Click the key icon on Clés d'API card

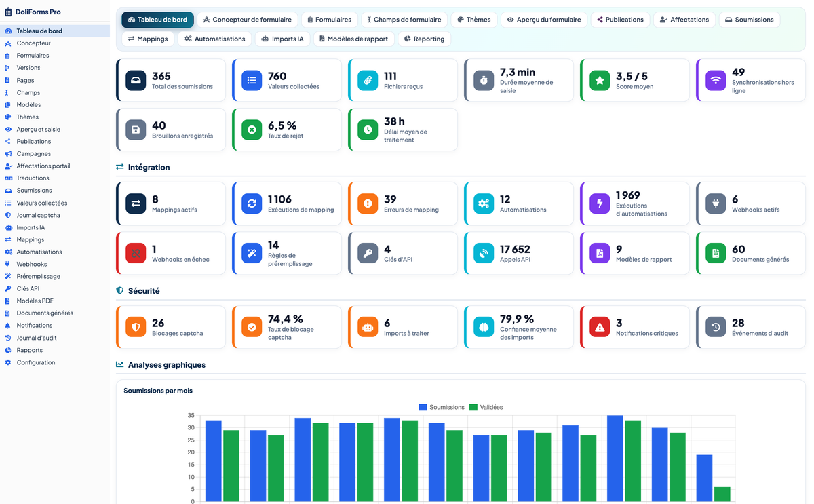click(368, 253)
